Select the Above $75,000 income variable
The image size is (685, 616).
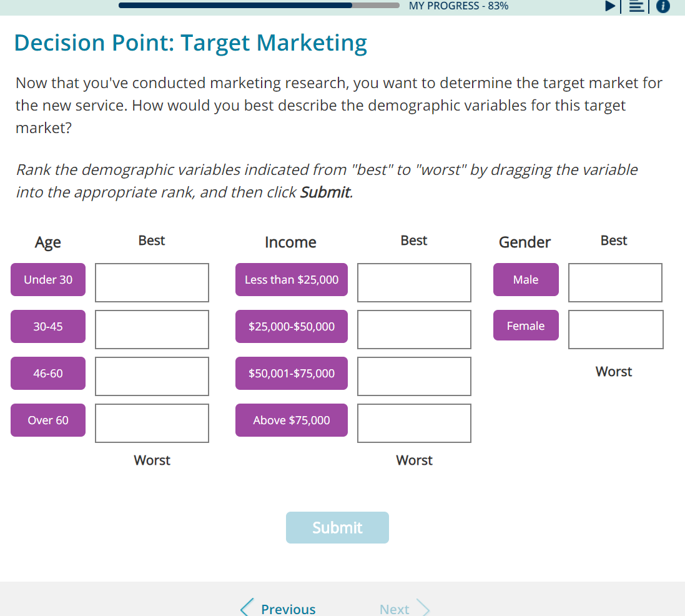tap(291, 420)
